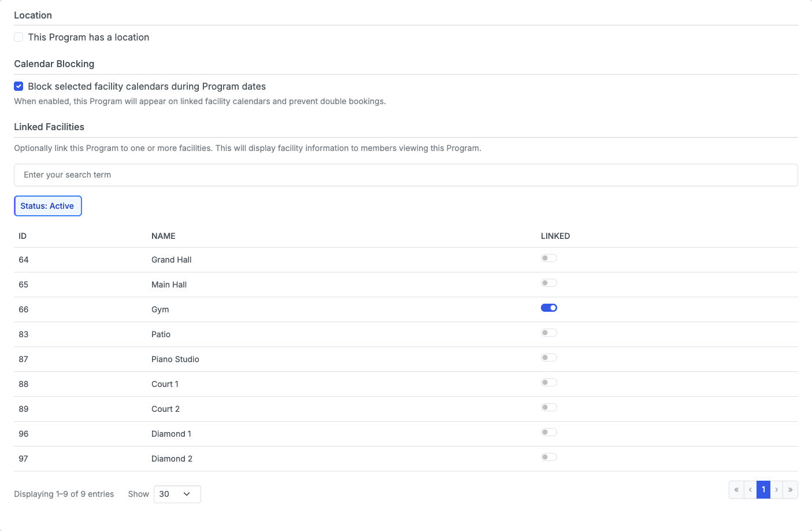Go to the next page arrow

point(777,490)
